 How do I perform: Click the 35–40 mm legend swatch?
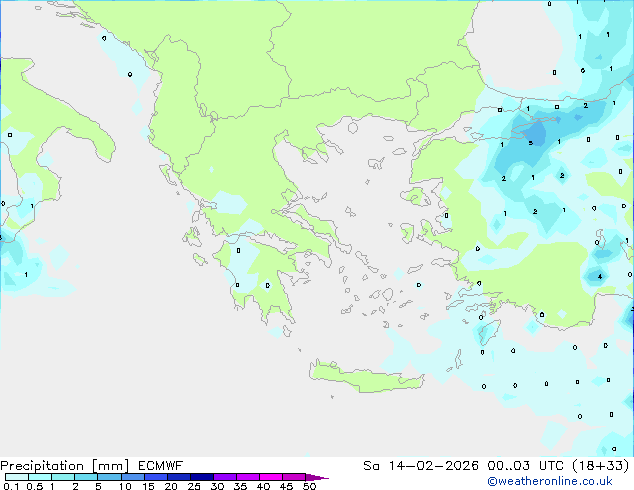[248, 477]
